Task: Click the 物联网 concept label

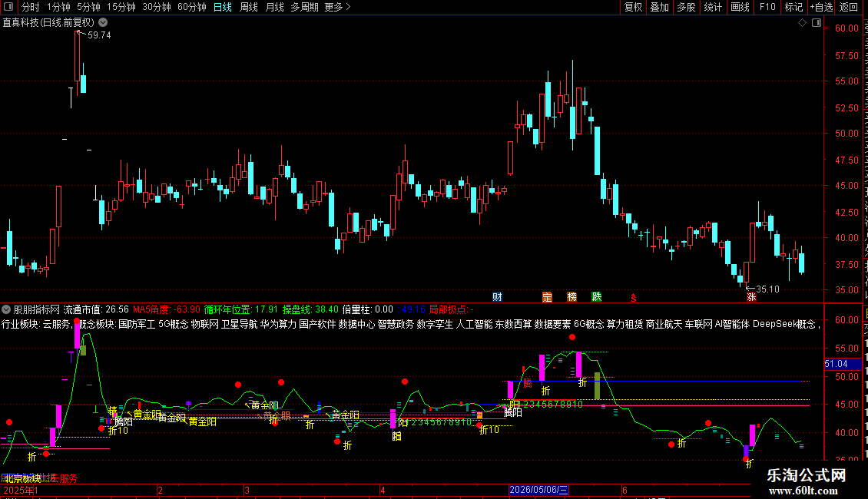Action: (205, 324)
